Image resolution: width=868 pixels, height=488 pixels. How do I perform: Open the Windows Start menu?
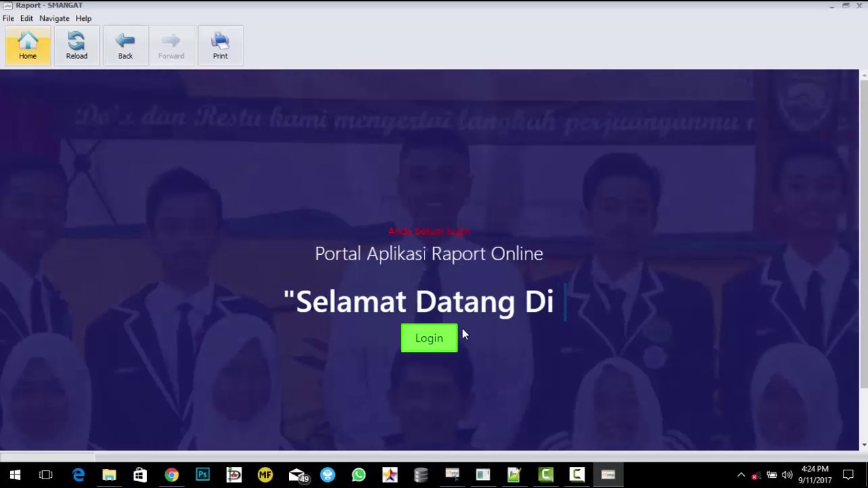(15, 475)
